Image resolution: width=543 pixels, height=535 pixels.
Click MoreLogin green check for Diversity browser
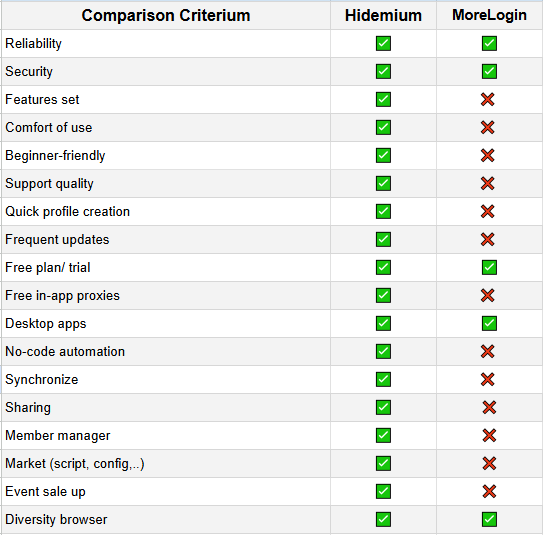point(489,519)
